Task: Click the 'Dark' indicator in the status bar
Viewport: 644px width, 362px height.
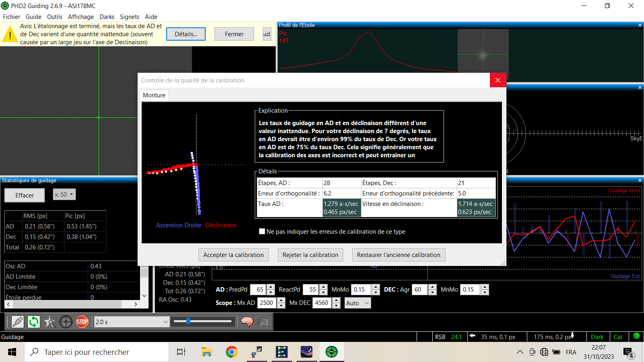Action: tap(597, 337)
